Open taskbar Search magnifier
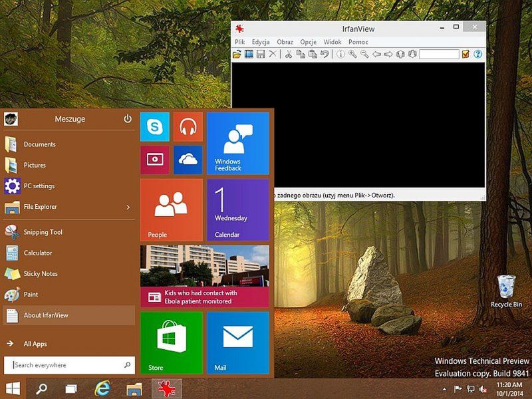532x399 pixels. (x=41, y=388)
